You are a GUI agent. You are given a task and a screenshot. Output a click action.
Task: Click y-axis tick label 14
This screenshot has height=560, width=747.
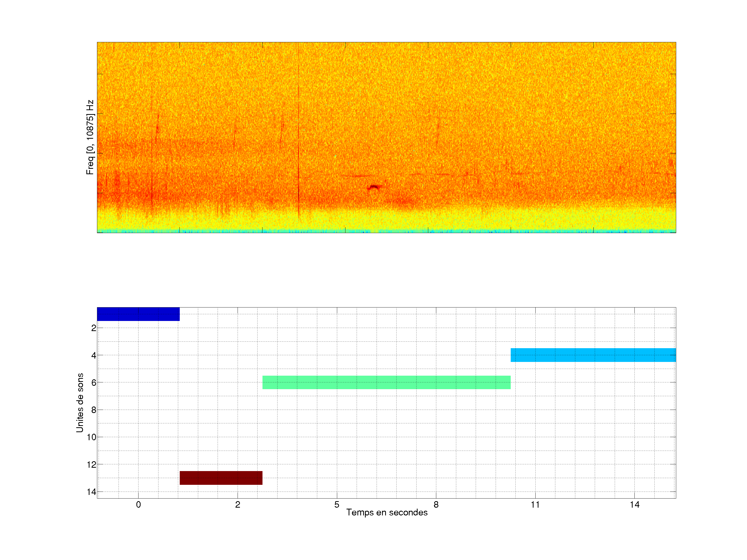coord(92,492)
